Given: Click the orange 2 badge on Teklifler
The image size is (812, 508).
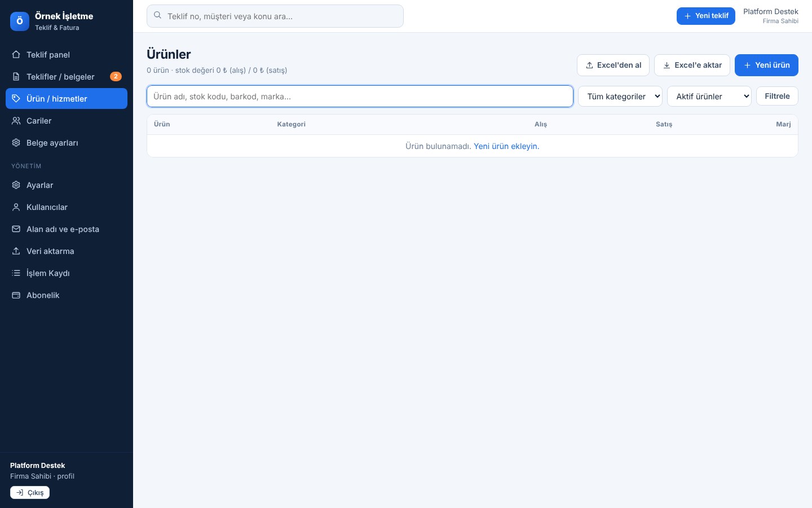Looking at the screenshot, I should tap(116, 77).
